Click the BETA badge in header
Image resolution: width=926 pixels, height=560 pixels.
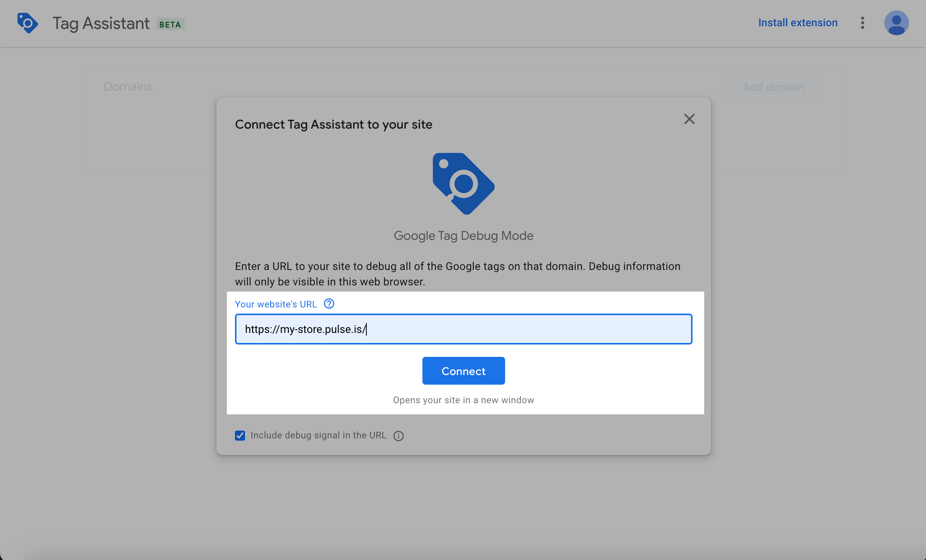click(170, 24)
